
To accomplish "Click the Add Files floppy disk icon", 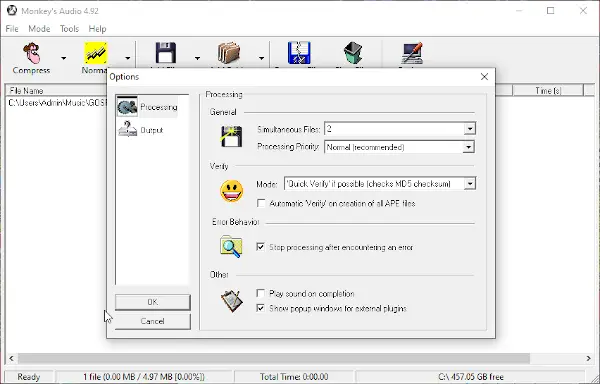I will (x=165, y=53).
